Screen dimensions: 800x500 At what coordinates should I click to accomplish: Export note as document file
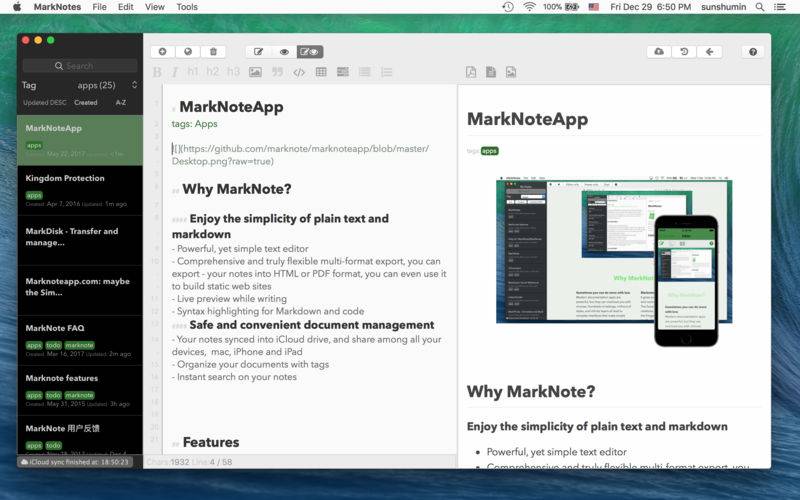click(x=491, y=72)
